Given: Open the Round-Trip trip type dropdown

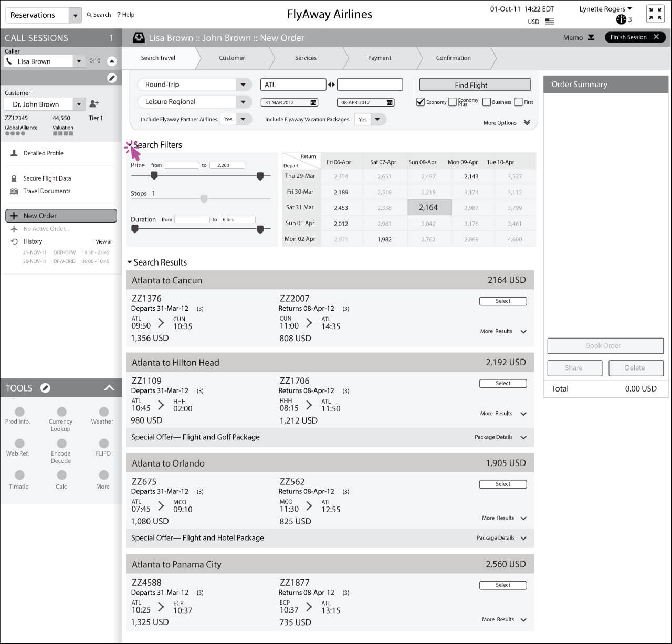Looking at the screenshot, I should point(243,85).
